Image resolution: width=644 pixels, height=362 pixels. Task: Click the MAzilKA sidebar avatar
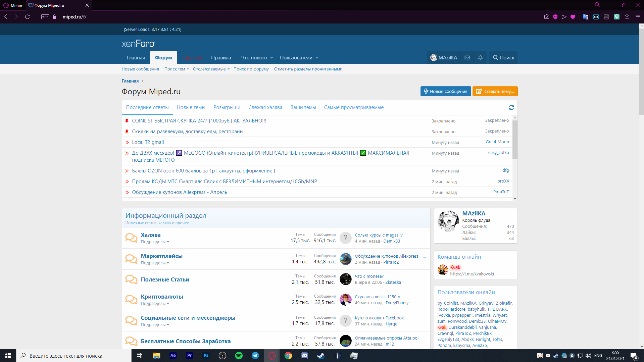(x=448, y=221)
